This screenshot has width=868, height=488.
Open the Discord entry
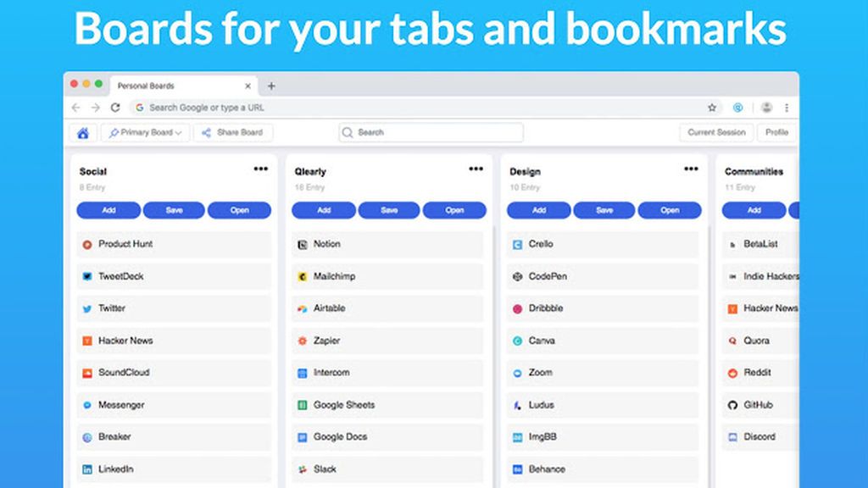[x=760, y=436]
